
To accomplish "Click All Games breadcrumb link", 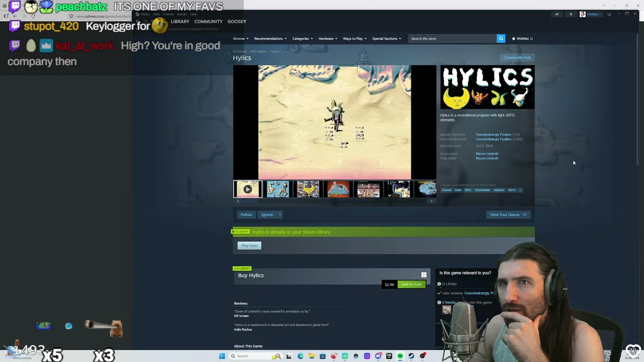I will click(x=240, y=51).
